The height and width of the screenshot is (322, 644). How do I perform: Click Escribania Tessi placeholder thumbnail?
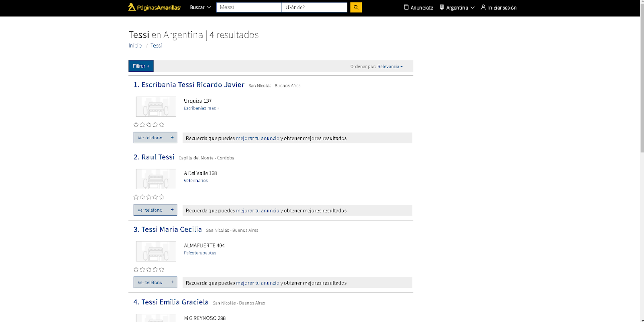156,107
